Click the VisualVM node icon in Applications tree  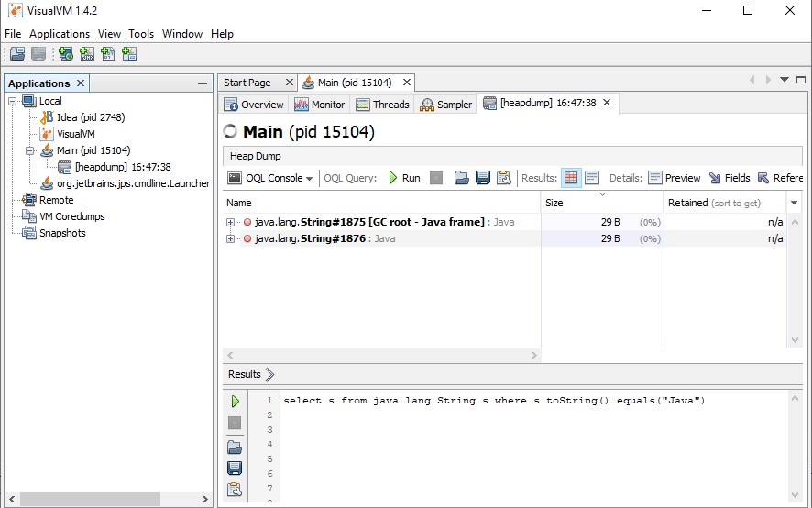point(48,134)
